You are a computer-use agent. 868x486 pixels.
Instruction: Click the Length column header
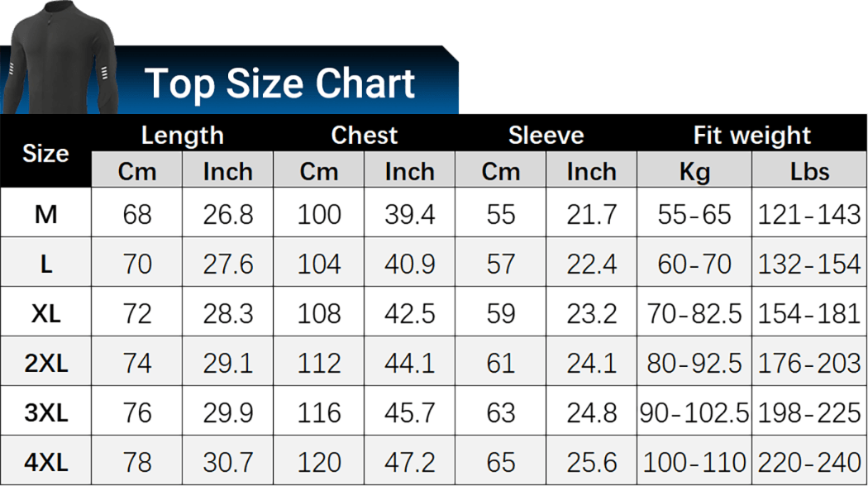(x=182, y=135)
